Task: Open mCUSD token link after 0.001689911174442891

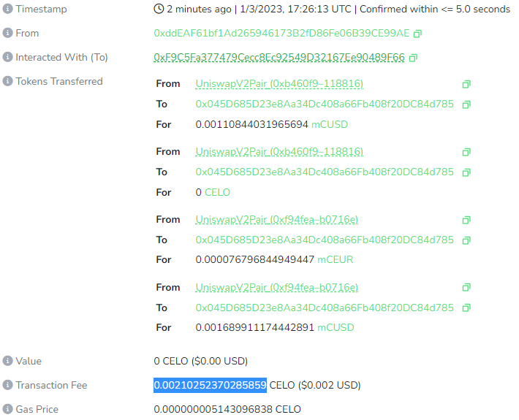Action: click(336, 327)
